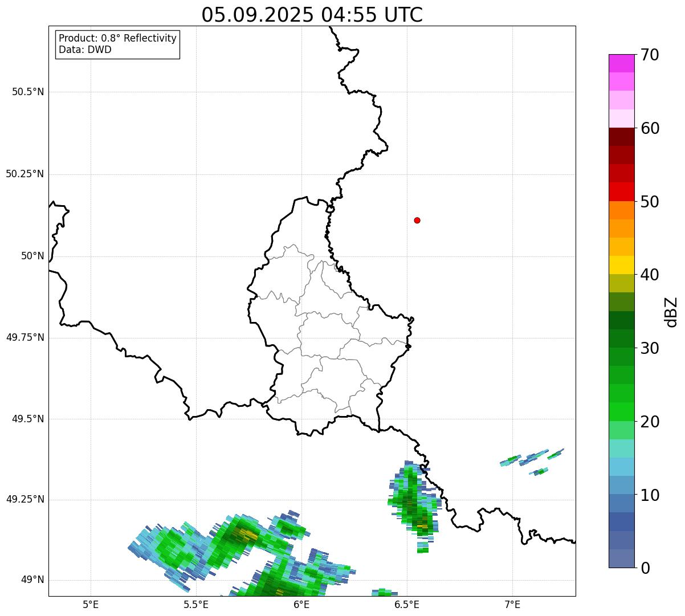Click the yellow echo core near 5.7°E, 49.1°N
This screenshot has width=685, height=616.
pos(247,534)
